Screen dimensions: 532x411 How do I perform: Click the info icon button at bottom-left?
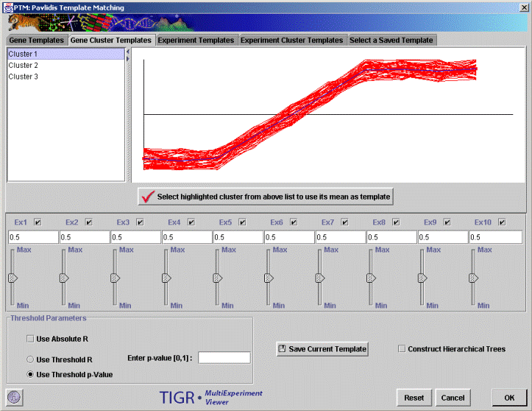[x=15, y=396]
